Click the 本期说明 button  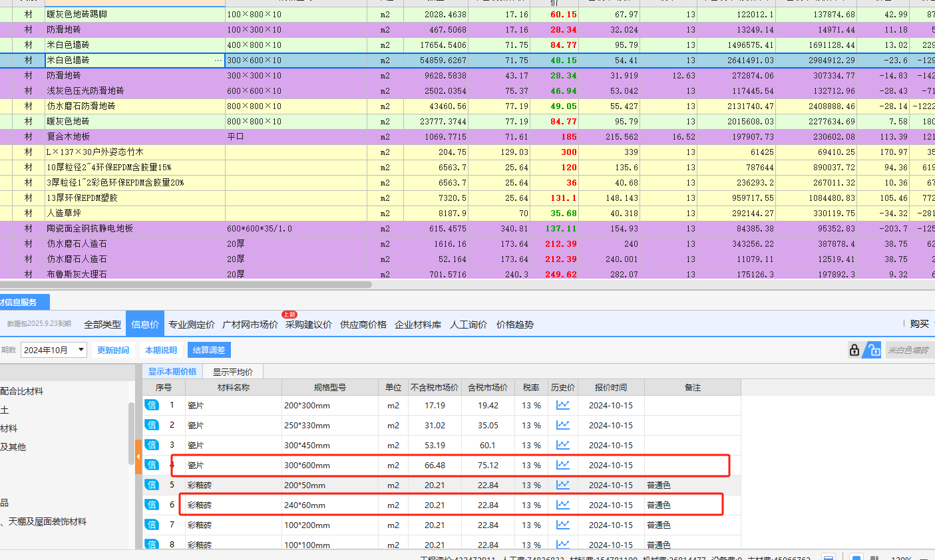[161, 350]
